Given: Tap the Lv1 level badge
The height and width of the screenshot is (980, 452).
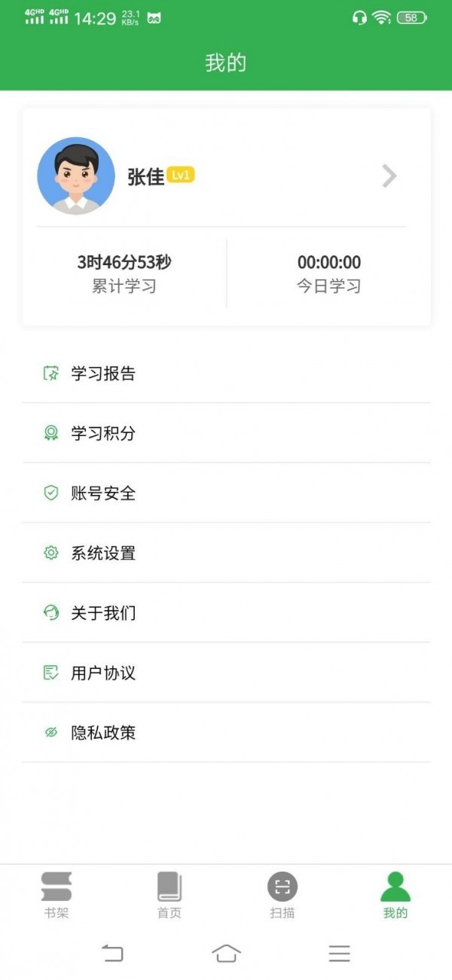Looking at the screenshot, I should (181, 176).
